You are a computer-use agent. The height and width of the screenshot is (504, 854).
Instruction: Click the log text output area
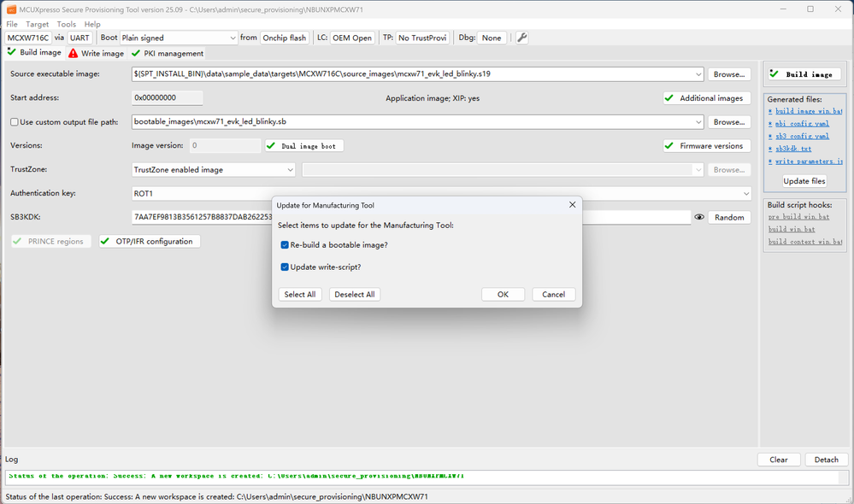point(422,478)
